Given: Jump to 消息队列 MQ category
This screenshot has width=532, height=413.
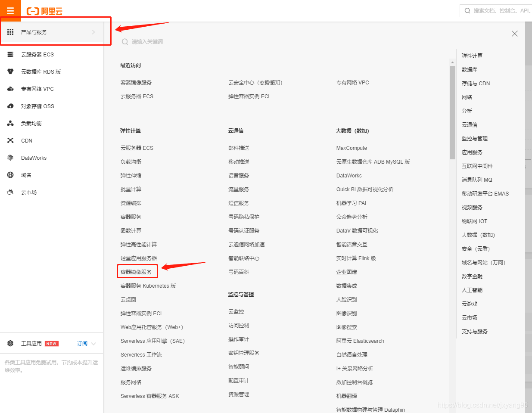Looking at the screenshot, I should pyautogui.click(x=477, y=180).
